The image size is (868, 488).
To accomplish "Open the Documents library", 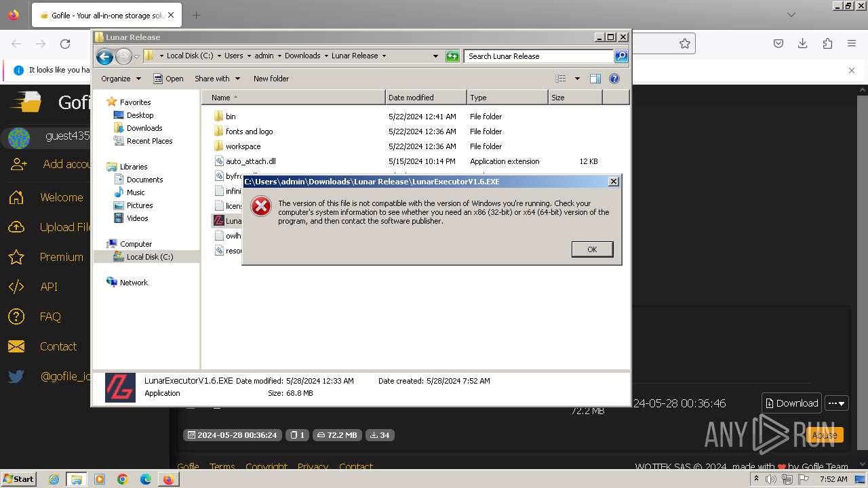I will 144,180.
